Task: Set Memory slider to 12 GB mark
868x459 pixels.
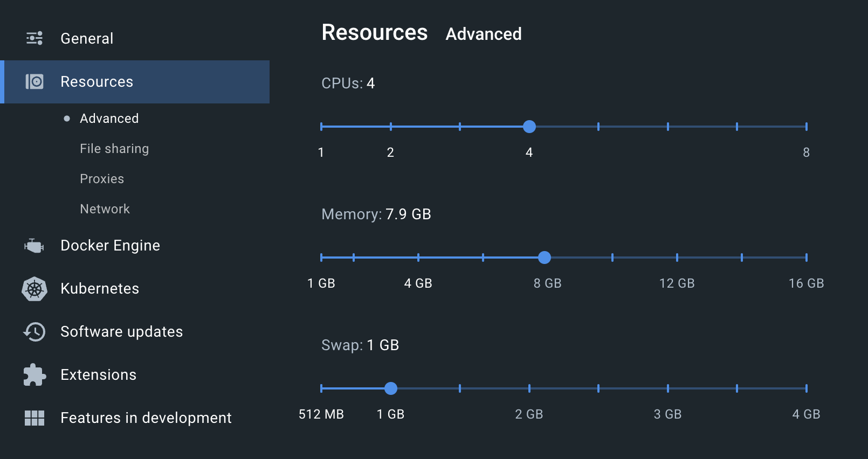Action: 677,258
